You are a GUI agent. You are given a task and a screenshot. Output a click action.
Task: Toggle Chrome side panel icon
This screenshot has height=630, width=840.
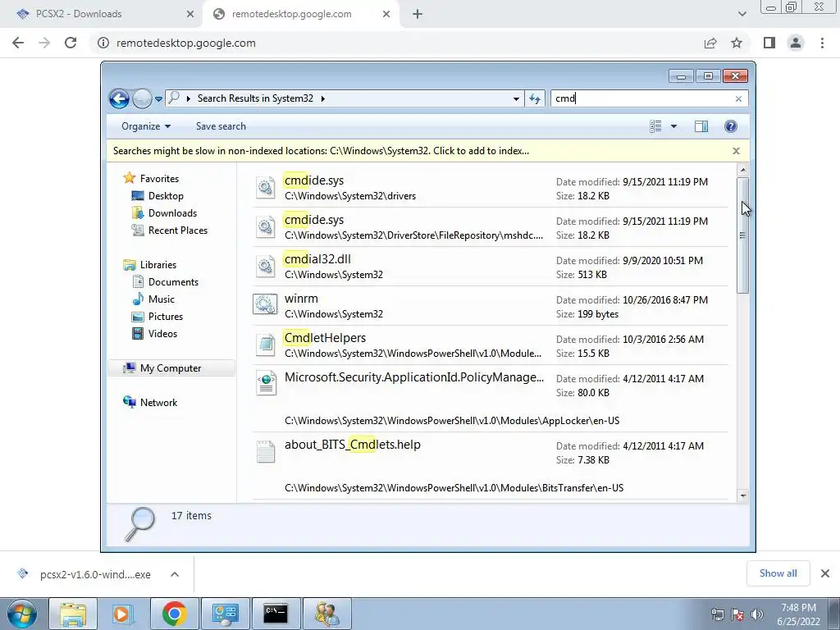click(x=769, y=43)
